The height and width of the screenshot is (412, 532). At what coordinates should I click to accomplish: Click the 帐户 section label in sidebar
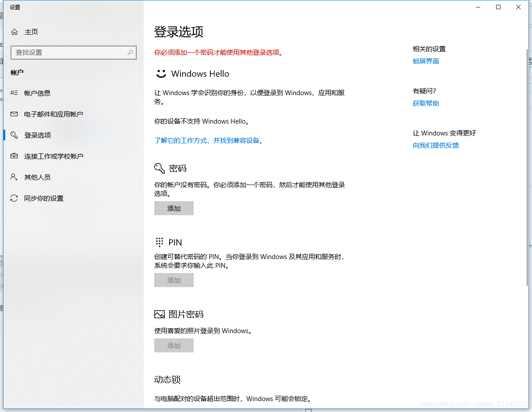click(17, 72)
